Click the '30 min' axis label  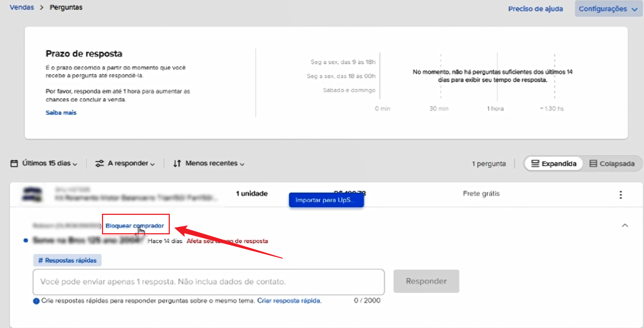coord(439,109)
